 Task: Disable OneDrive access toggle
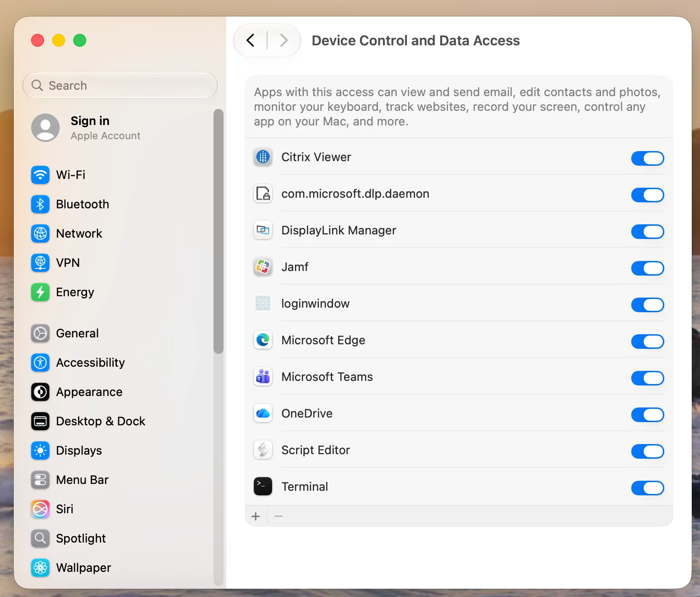(647, 415)
